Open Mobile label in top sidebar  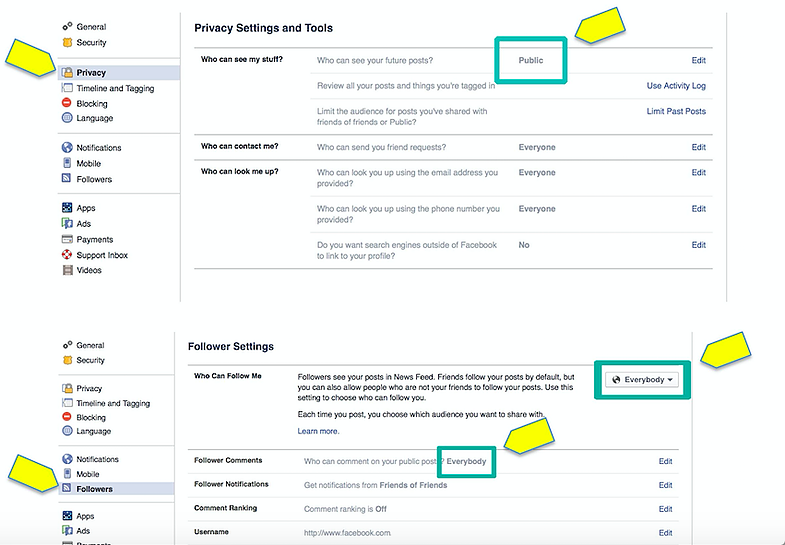pos(89,164)
